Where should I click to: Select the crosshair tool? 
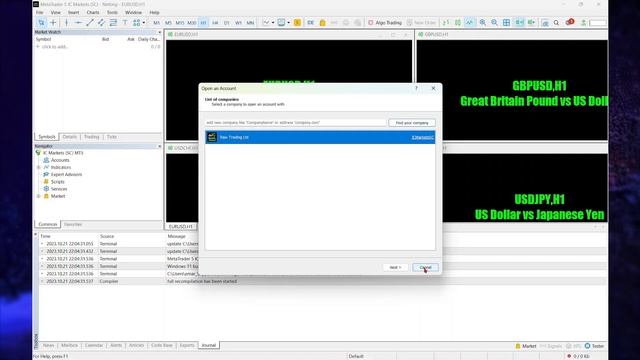coord(53,23)
